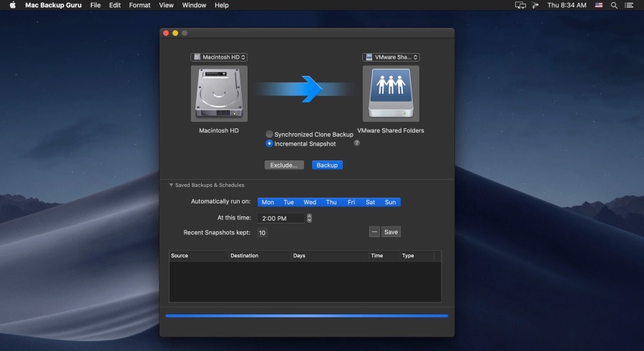644x351 pixels.
Task: Click the 'Recent Snapshots kept:' label
Action: (217, 233)
